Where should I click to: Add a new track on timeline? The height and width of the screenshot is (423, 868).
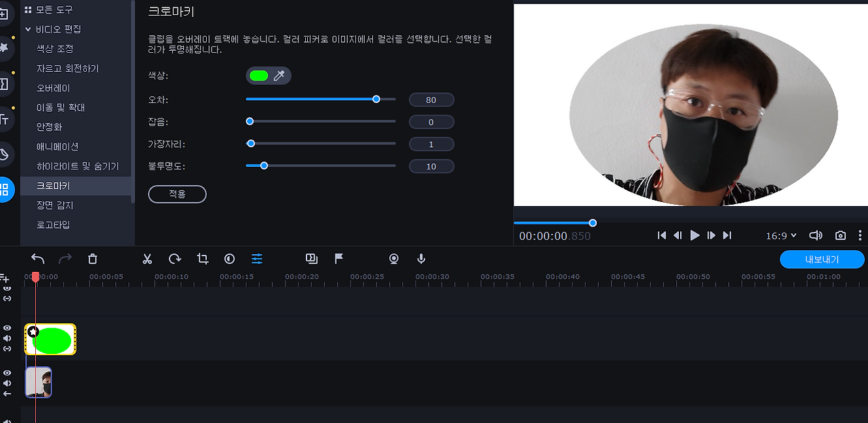point(4,277)
